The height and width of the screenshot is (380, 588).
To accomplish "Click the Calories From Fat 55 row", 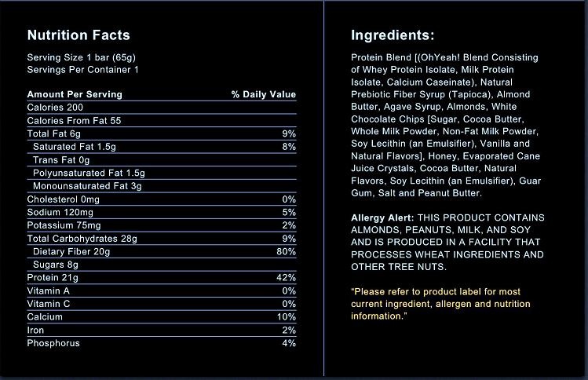I will pos(162,120).
